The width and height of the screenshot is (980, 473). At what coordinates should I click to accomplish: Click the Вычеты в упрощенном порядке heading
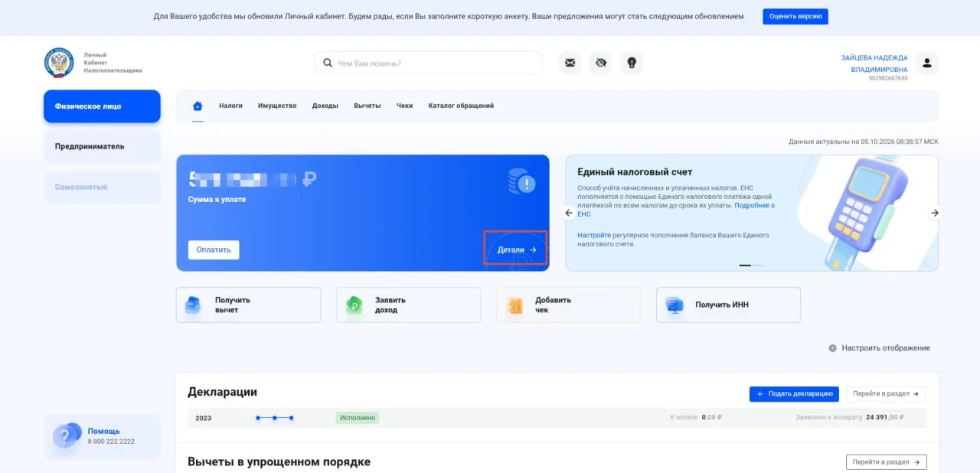click(x=279, y=462)
